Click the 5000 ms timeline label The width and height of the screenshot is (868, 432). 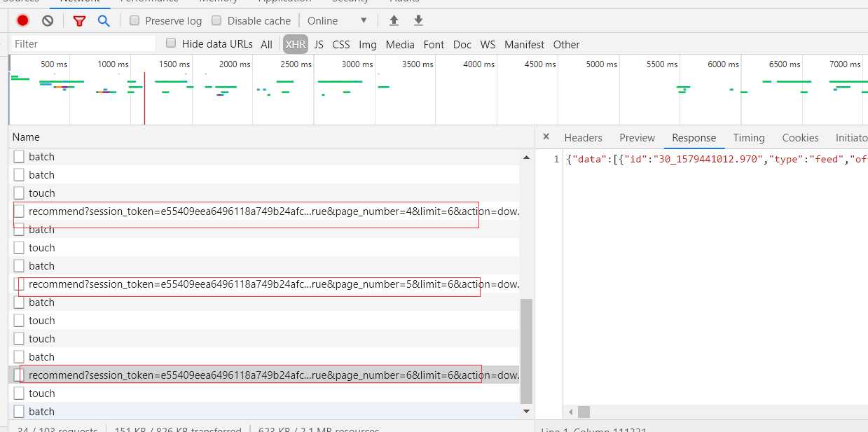click(x=602, y=64)
